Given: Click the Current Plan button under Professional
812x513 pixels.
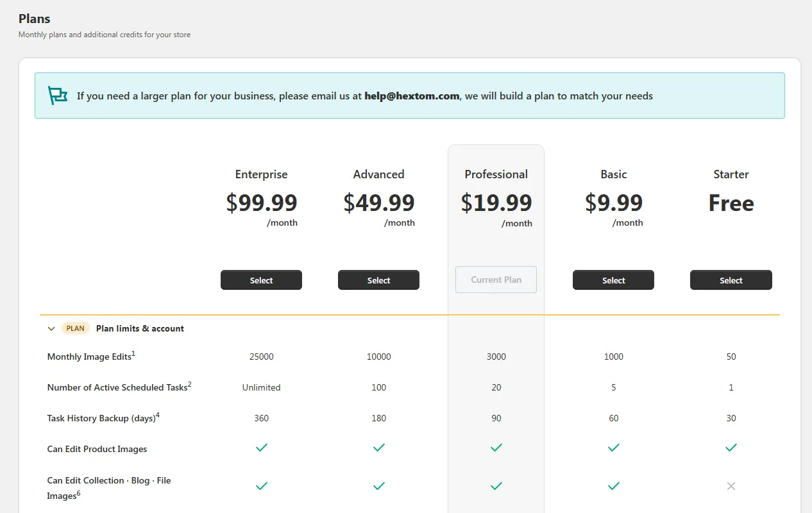Looking at the screenshot, I should click(x=496, y=280).
